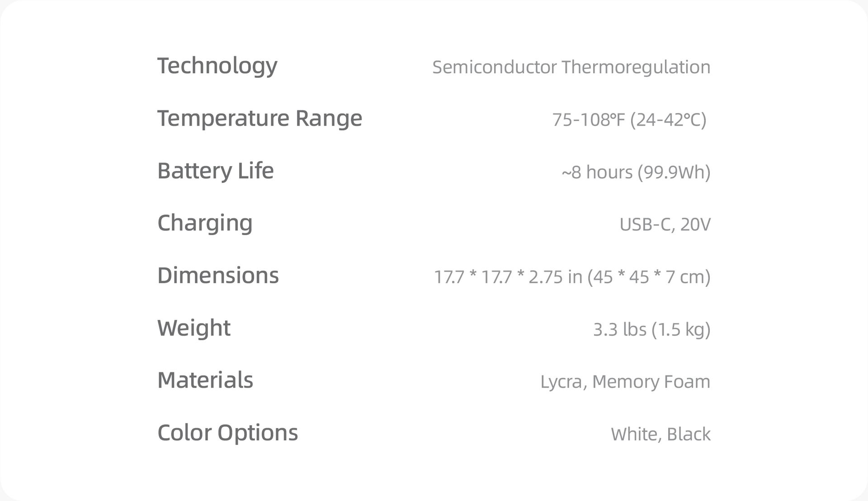Image resolution: width=868 pixels, height=501 pixels.
Task: Select the 3.3 lbs weight value
Action: pos(619,329)
